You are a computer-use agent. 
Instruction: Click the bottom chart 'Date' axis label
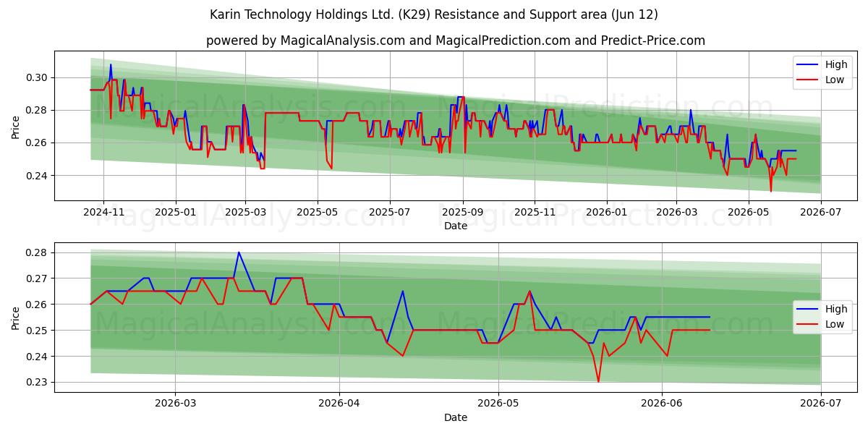pyautogui.click(x=456, y=417)
